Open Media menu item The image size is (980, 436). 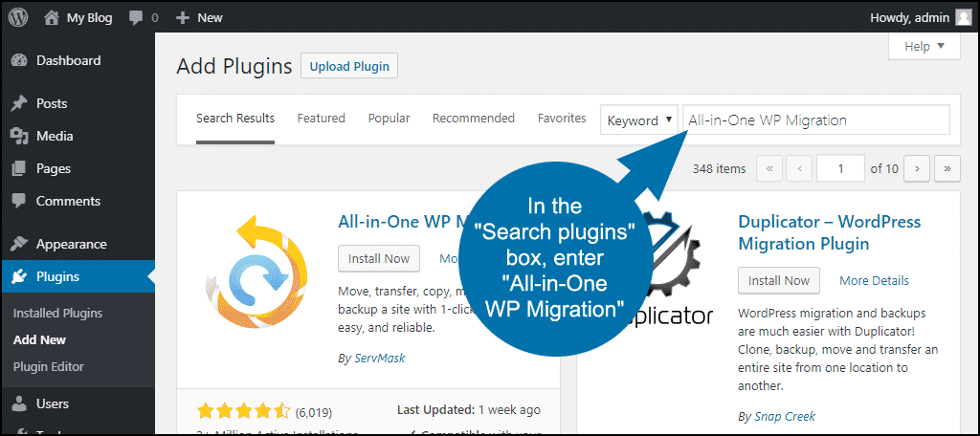[78, 136]
